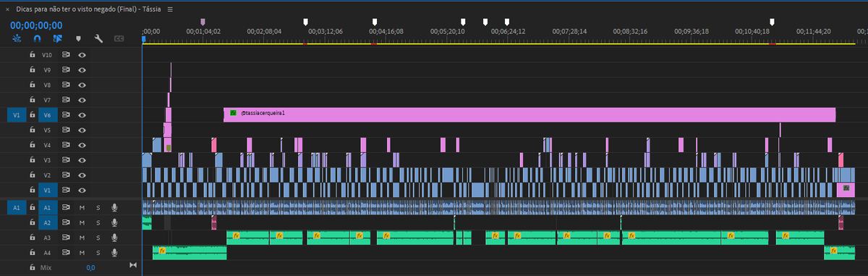Viewport: 868px width, 276px height.
Task: Click ruler at 00;09;36;18 label
Action: tap(692, 32)
